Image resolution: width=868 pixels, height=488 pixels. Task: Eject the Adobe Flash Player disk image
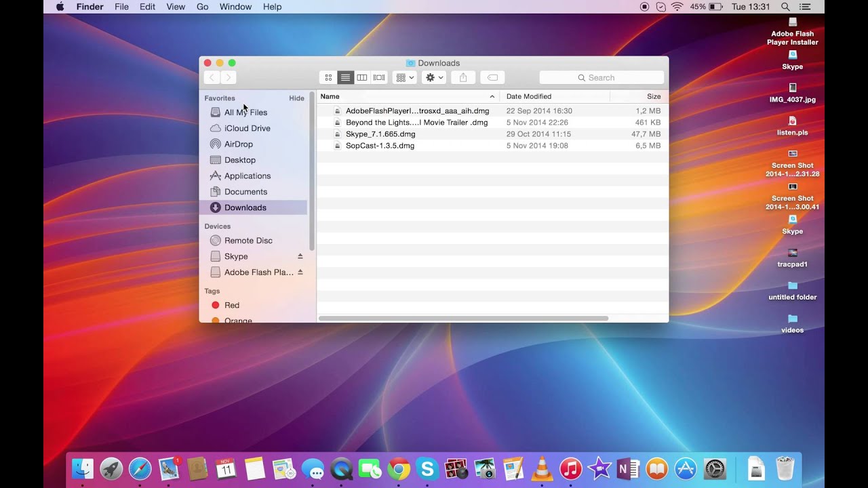(x=300, y=272)
